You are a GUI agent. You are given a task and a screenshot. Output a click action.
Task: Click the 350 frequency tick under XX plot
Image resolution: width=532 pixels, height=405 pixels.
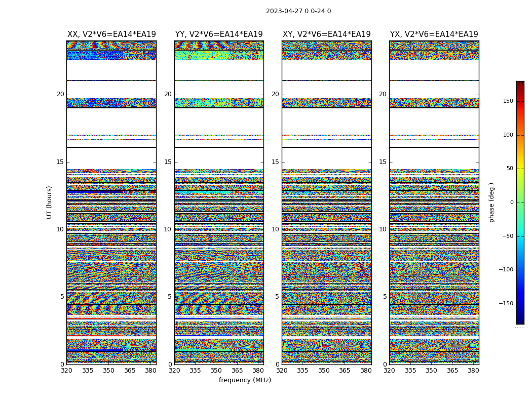[x=108, y=371]
